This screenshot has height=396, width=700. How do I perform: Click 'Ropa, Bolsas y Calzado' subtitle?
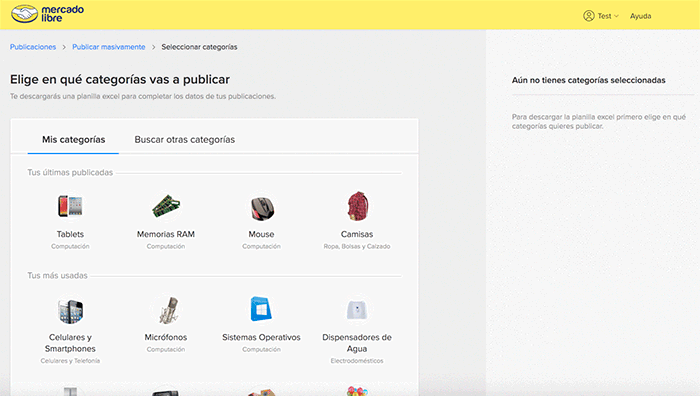tap(357, 246)
